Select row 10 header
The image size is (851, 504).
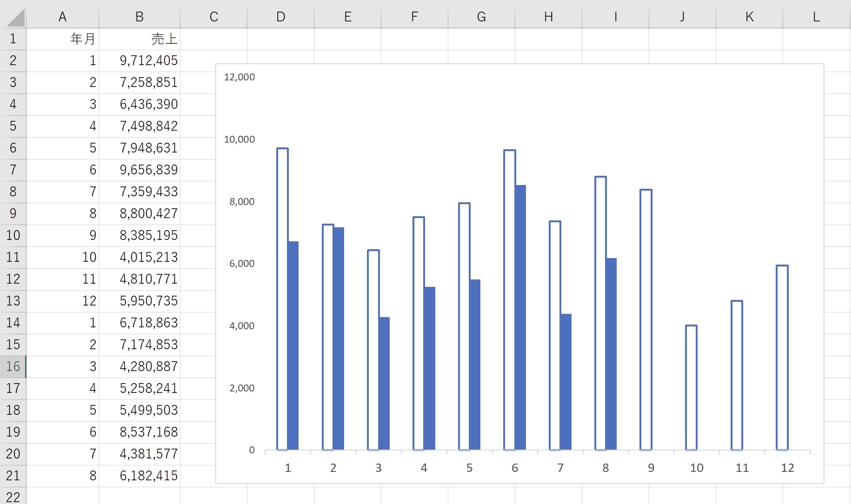click(x=13, y=236)
